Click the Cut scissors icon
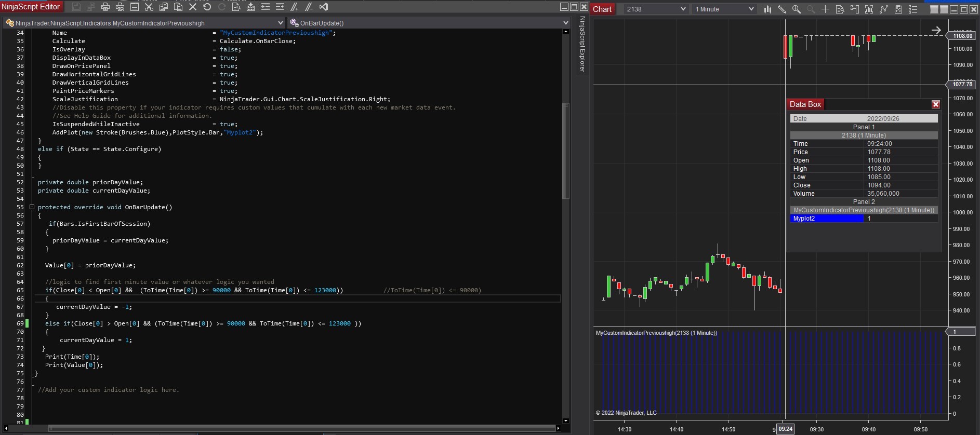The image size is (980, 435). [149, 7]
